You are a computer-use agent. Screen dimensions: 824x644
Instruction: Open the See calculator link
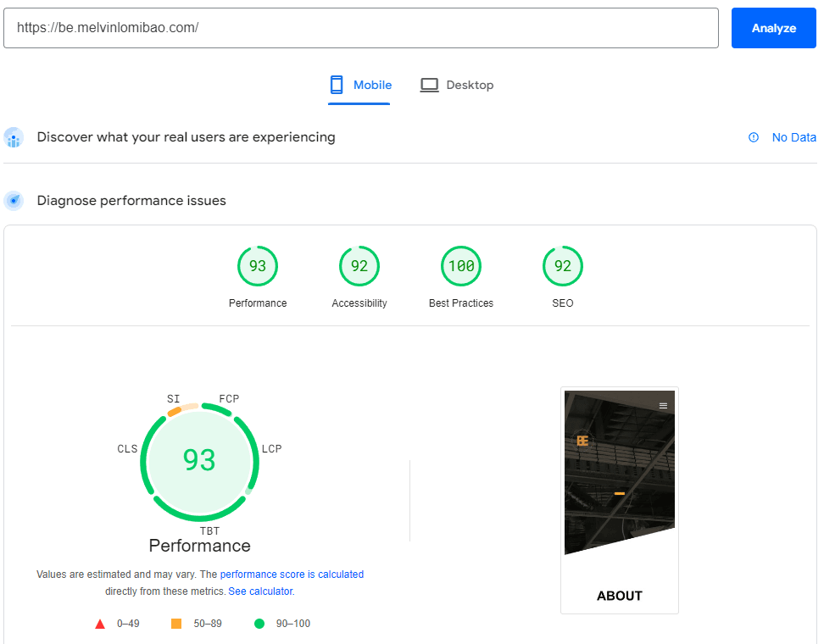pyautogui.click(x=260, y=591)
